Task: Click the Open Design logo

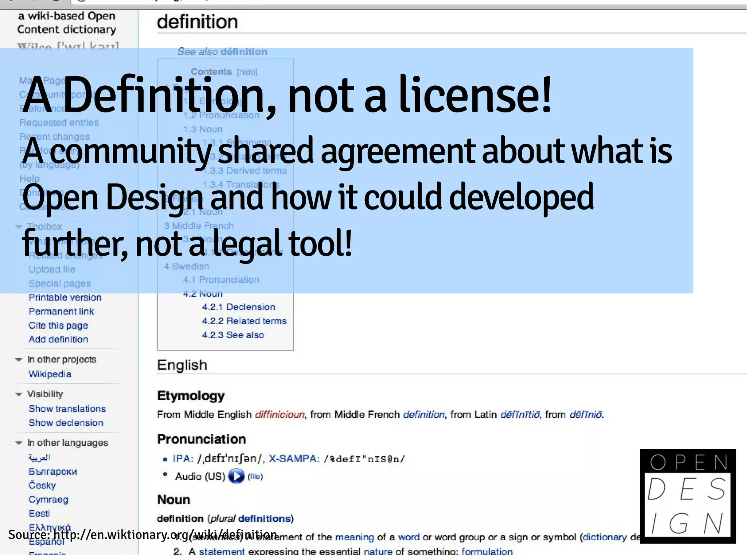Action: click(688, 496)
